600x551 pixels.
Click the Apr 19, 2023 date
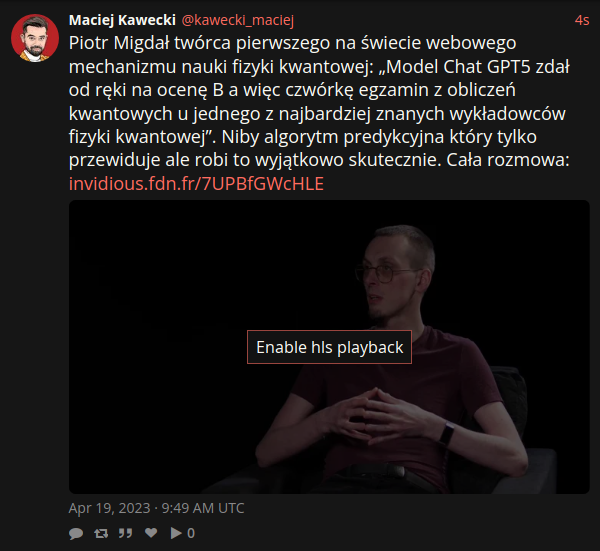point(109,508)
